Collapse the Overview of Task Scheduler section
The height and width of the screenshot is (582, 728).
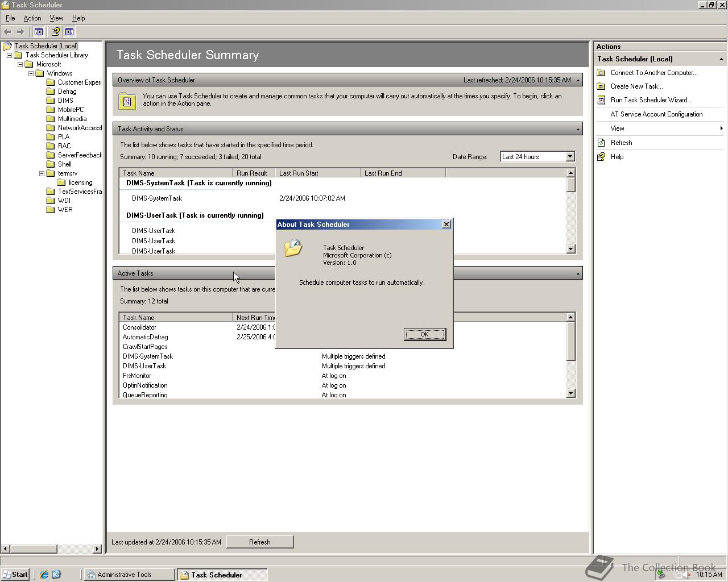point(578,80)
